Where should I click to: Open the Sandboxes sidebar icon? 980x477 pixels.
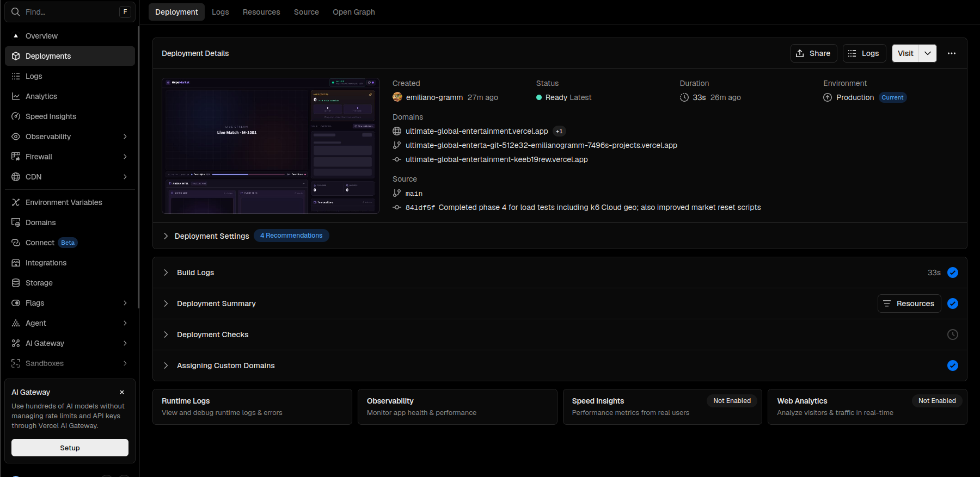pyautogui.click(x=16, y=363)
